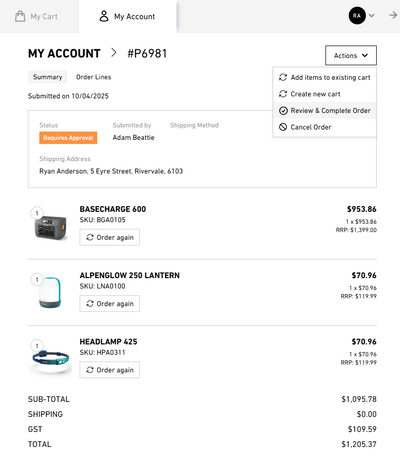Order again the Alpenglow 250 Lantern
This screenshot has height=463, width=400.
click(110, 304)
